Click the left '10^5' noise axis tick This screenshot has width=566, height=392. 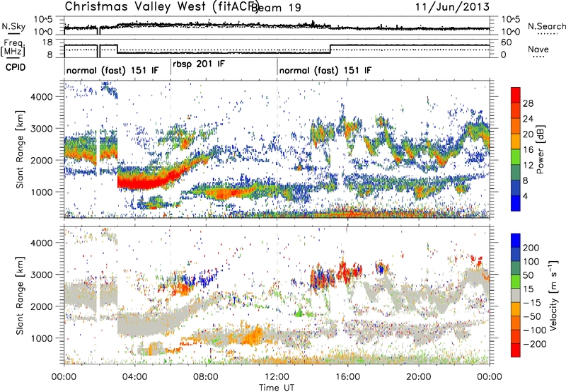point(43,19)
